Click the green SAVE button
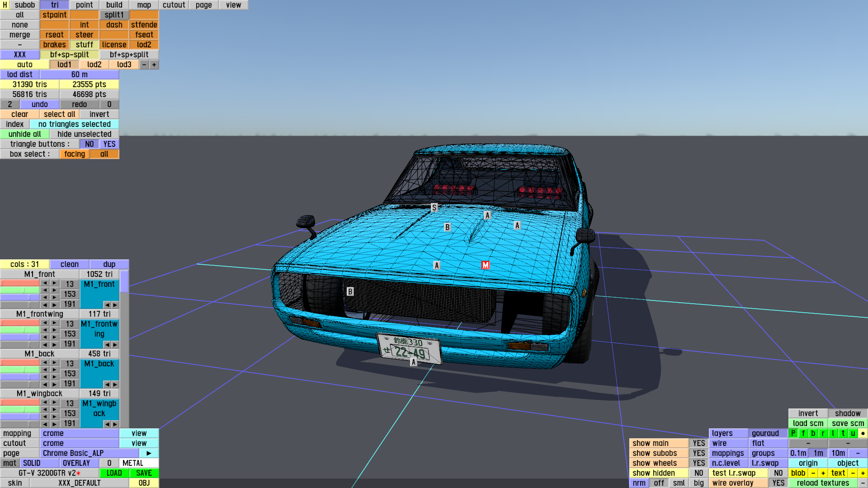Screen dimensions: 868x488 [144, 473]
